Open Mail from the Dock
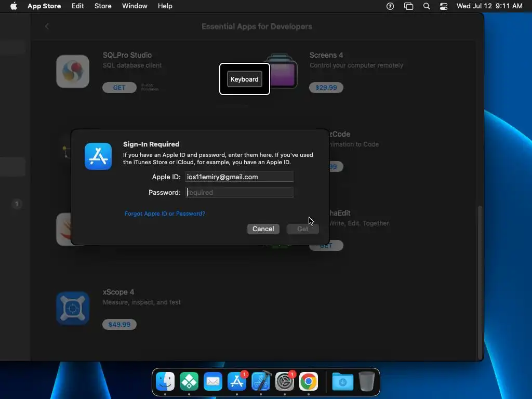The height and width of the screenshot is (399, 532). click(212, 381)
